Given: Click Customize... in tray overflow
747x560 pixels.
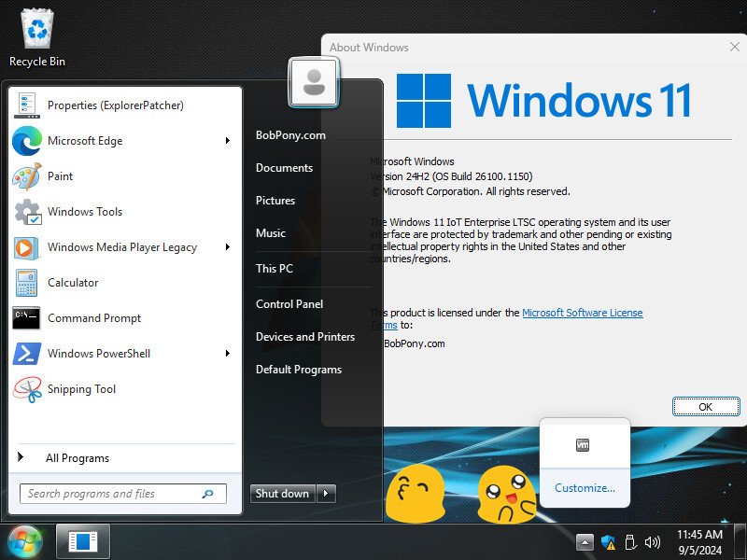Looking at the screenshot, I should [x=585, y=488].
